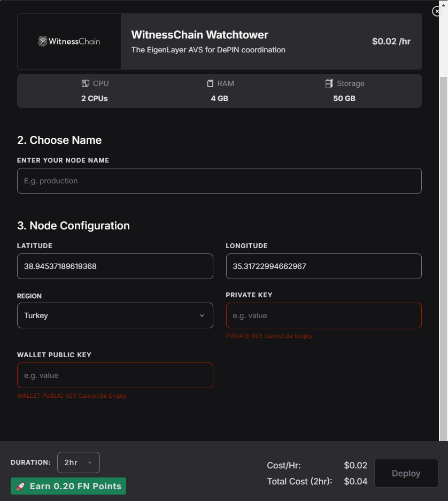Click the '2 CPUs' value

[x=94, y=98]
